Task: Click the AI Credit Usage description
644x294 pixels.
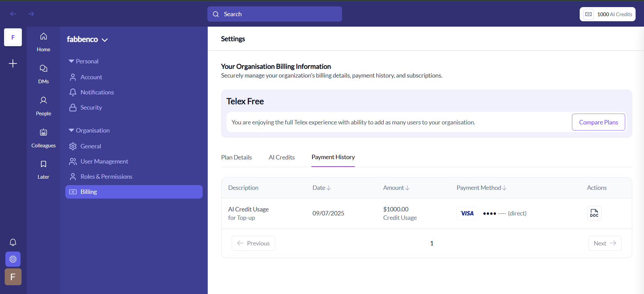Action: (248, 209)
